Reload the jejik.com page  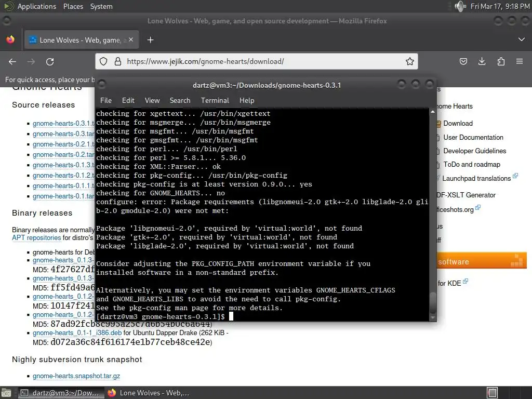pos(50,61)
